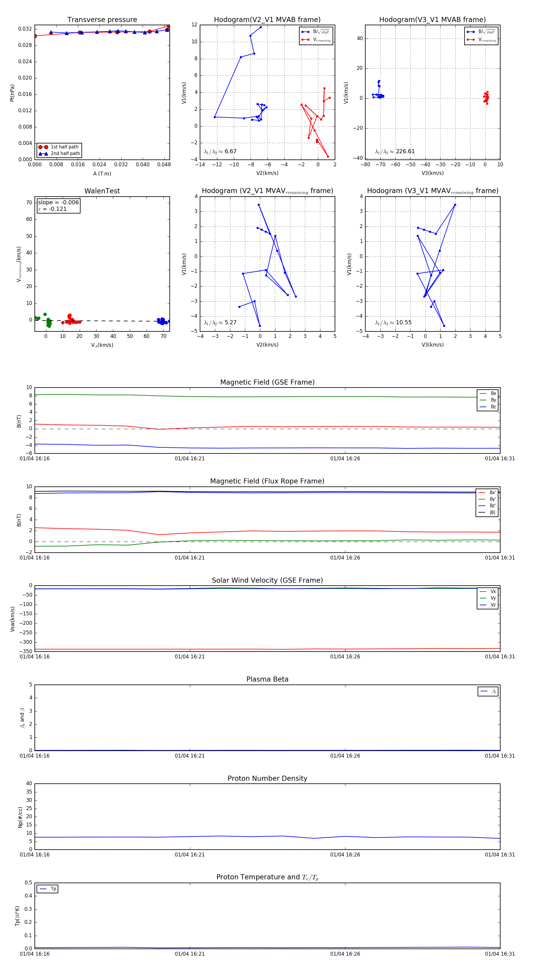The image size is (535, 980).
Task: Click the "V_A(km/s)" WalenTest x-axis label
Action: pos(102,345)
